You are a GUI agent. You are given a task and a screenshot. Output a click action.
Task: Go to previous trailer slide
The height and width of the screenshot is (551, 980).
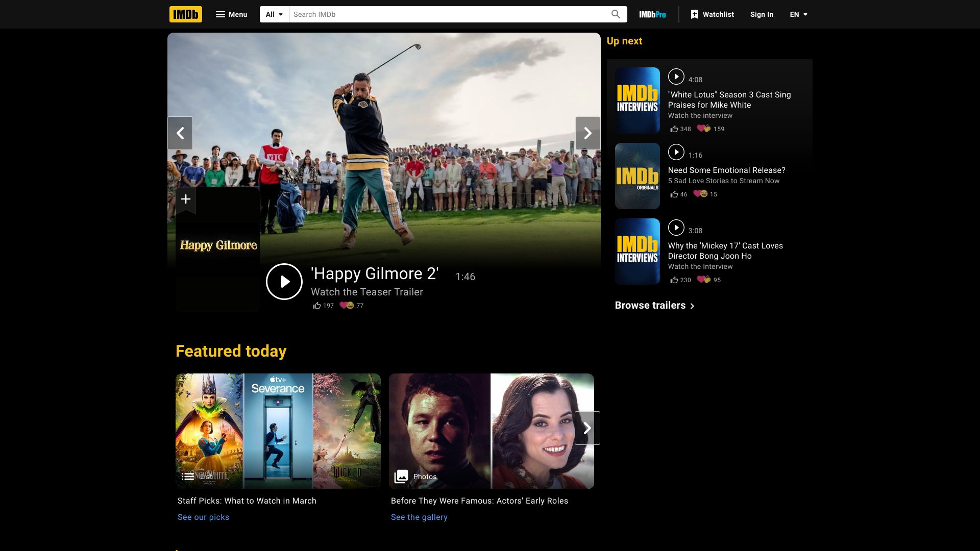click(x=180, y=133)
